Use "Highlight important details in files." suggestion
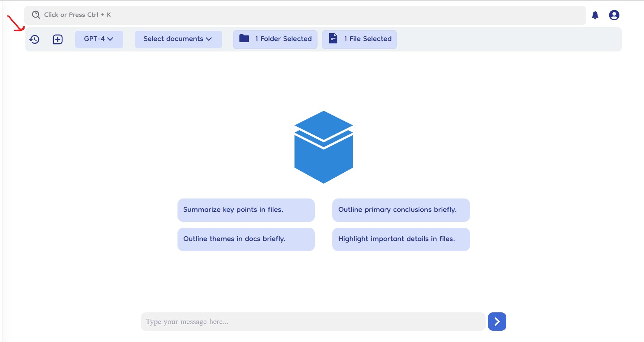This screenshot has height=342, width=644. [x=401, y=239]
